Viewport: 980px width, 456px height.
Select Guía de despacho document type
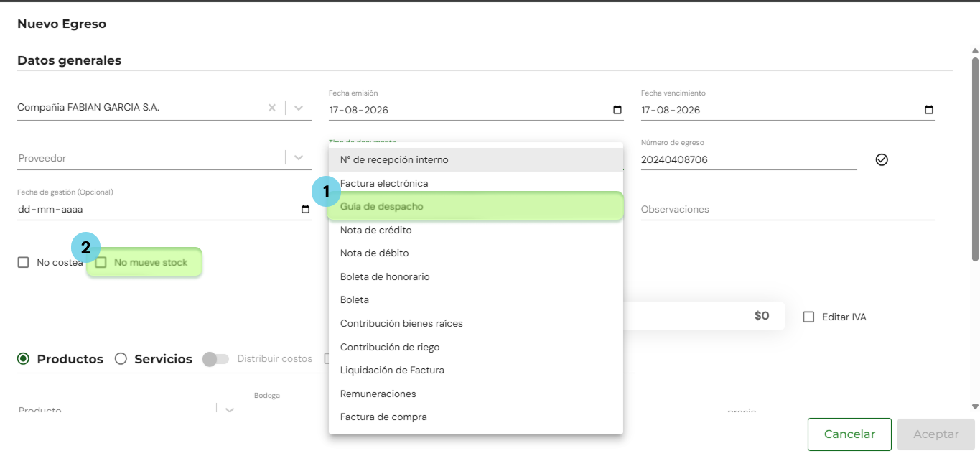[x=475, y=206]
